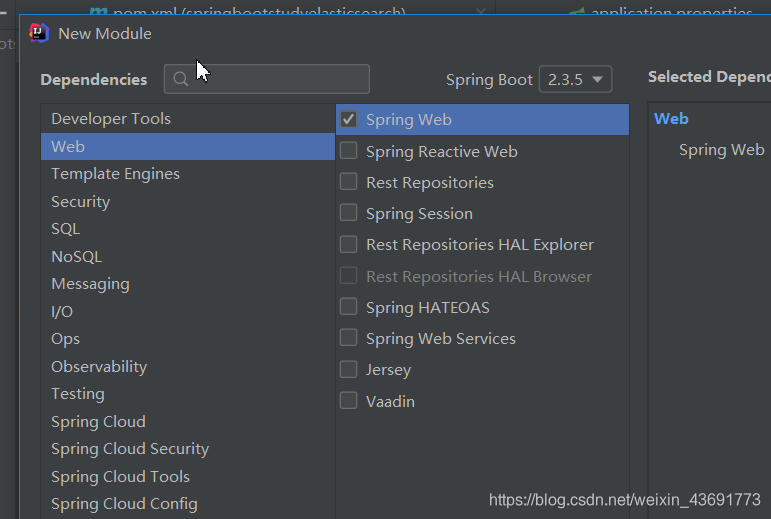The height and width of the screenshot is (519, 771).
Task: Check the Rest Repositories checkbox
Action: click(x=349, y=181)
